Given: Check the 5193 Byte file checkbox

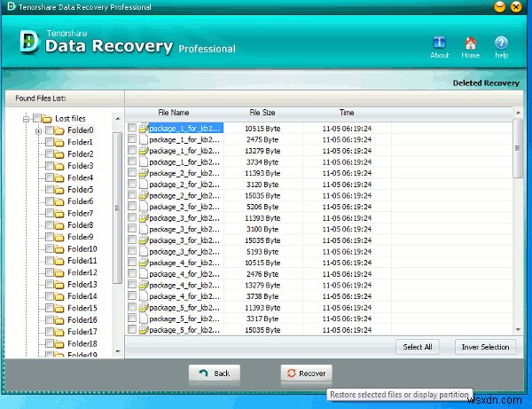Looking at the screenshot, I should click(x=132, y=251).
